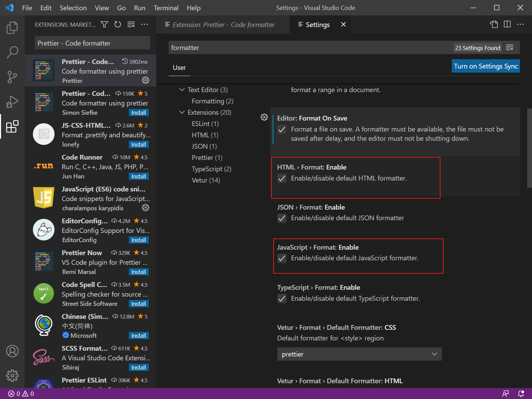
Task: Open the Go menu
Action: coord(121,8)
